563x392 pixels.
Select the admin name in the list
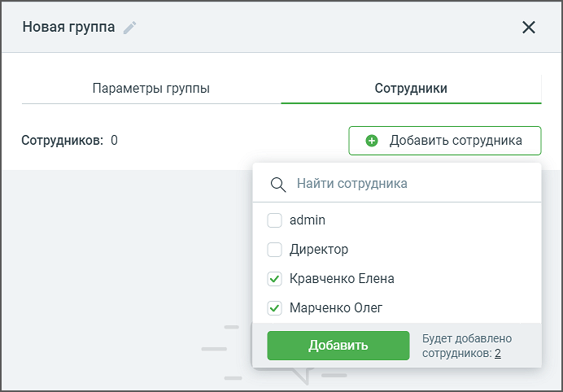coord(308,220)
